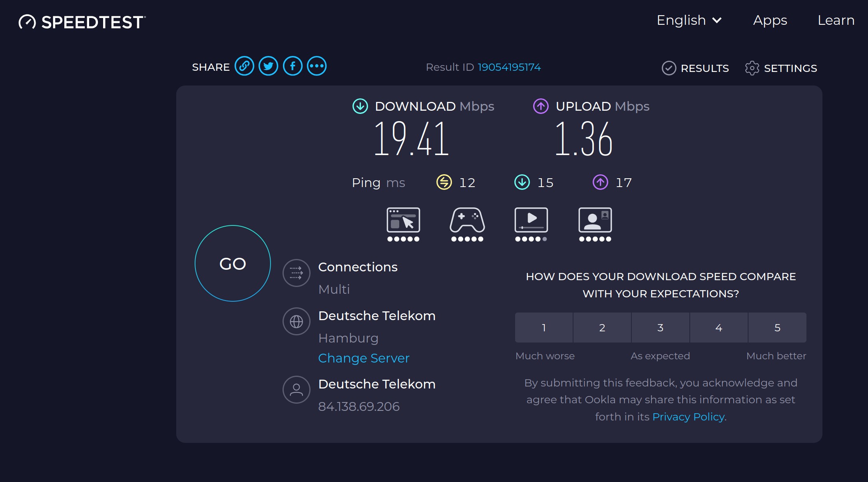Click the online gaming controller icon

tap(467, 220)
